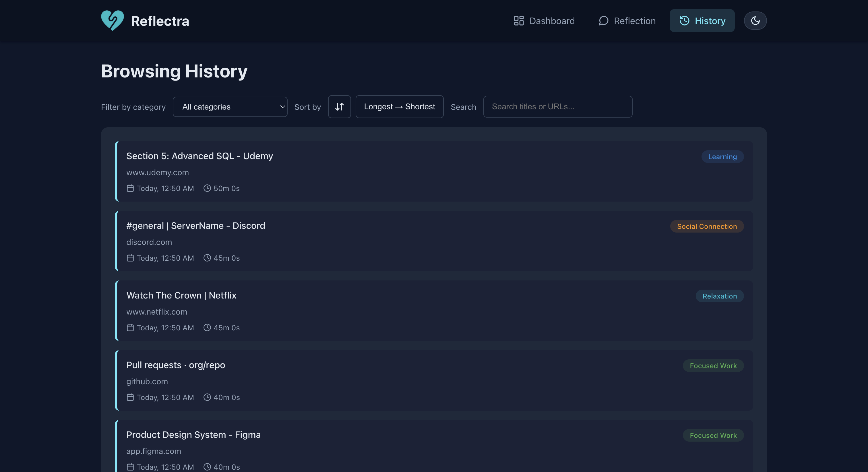Click the Learning category badge

(x=722, y=157)
